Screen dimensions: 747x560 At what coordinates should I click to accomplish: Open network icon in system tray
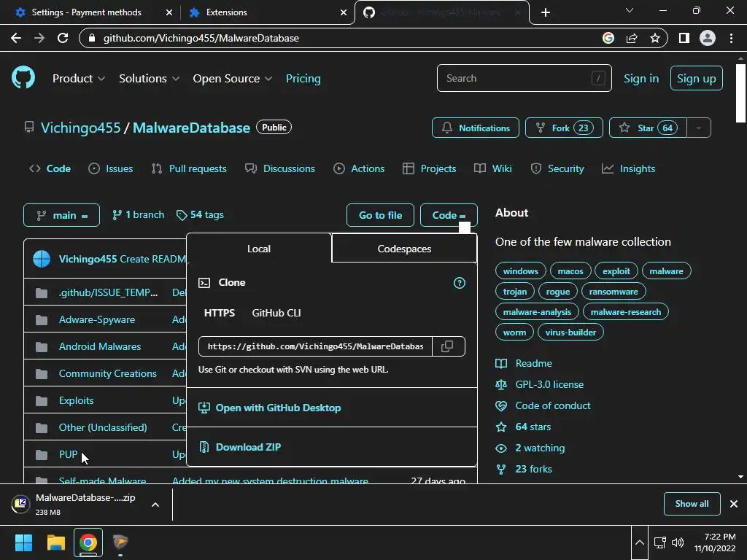point(659,542)
